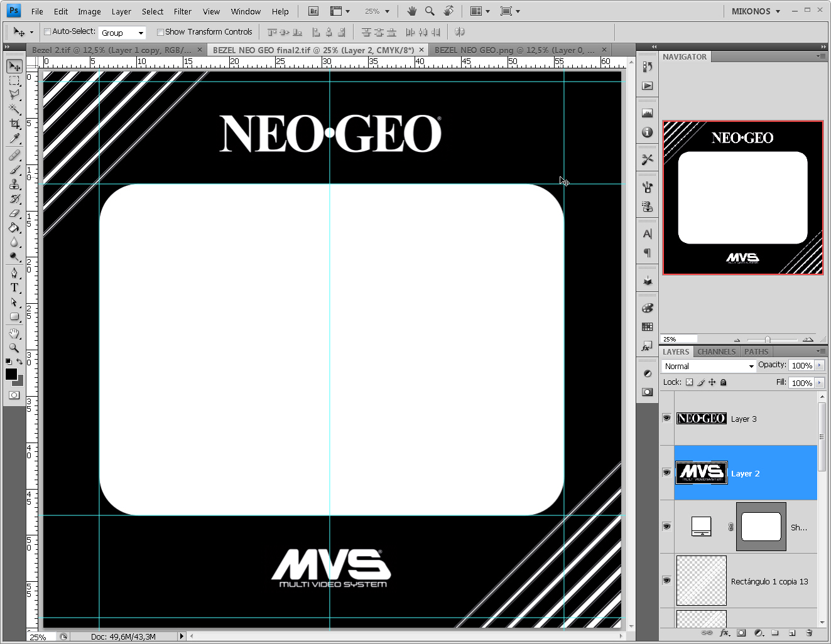Screen dimensions: 831x644
Task: Select the Zoom tool
Action: point(14,348)
